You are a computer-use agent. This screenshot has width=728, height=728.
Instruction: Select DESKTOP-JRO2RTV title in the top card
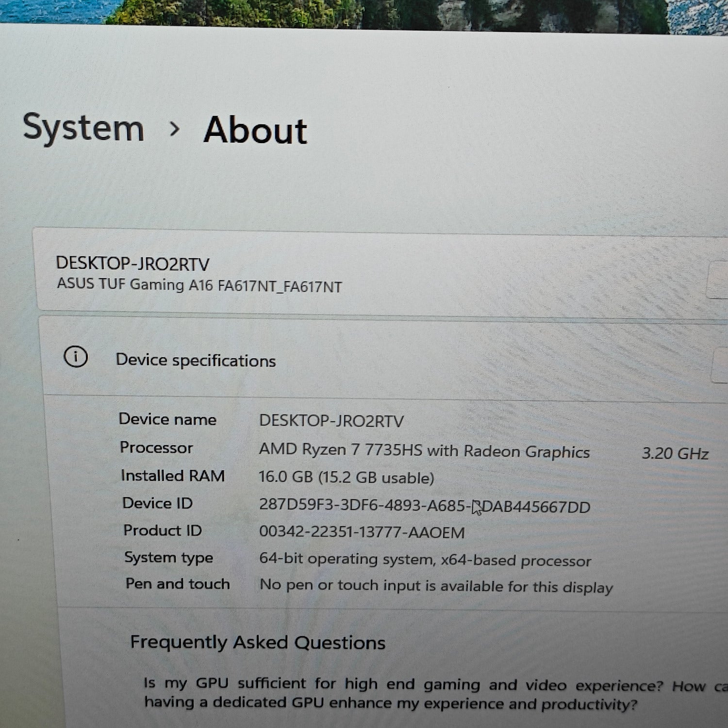[132, 264]
